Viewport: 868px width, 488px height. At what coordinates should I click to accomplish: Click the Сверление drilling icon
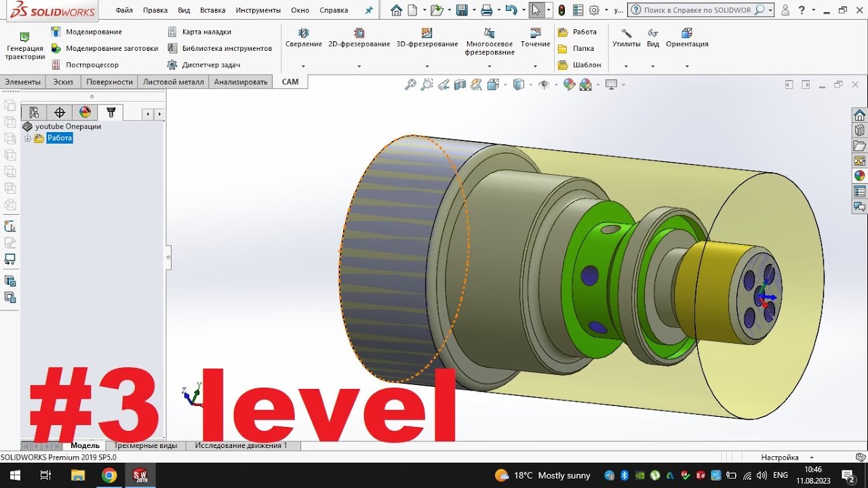303,33
